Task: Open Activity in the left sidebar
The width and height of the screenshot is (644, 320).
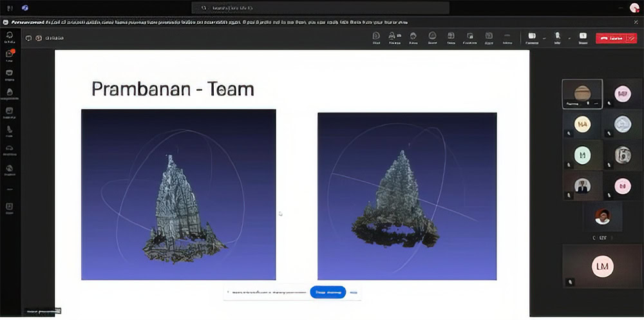Action: coord(10,37)
